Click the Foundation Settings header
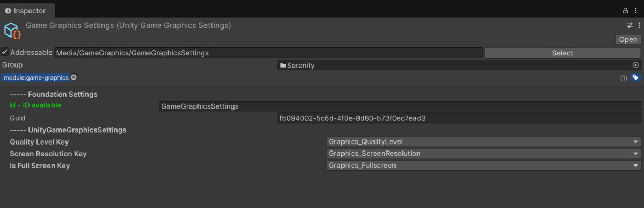644x208 pixels. (54, 94)
